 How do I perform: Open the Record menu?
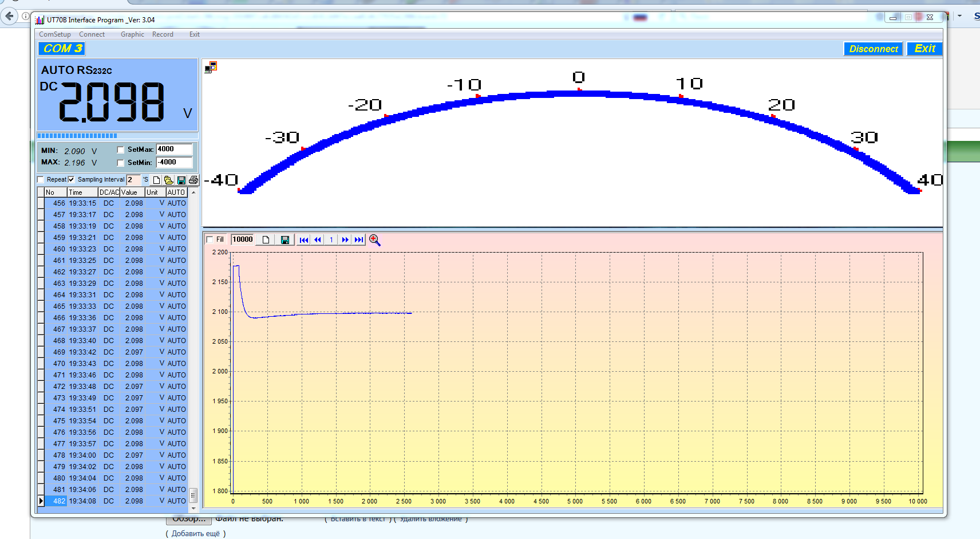click(163, 34)
